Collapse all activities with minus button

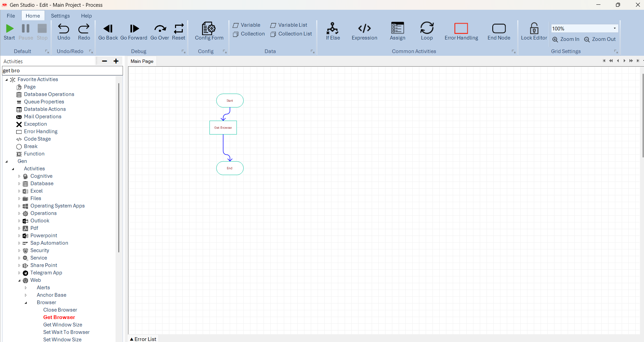(x=104, y=61)
